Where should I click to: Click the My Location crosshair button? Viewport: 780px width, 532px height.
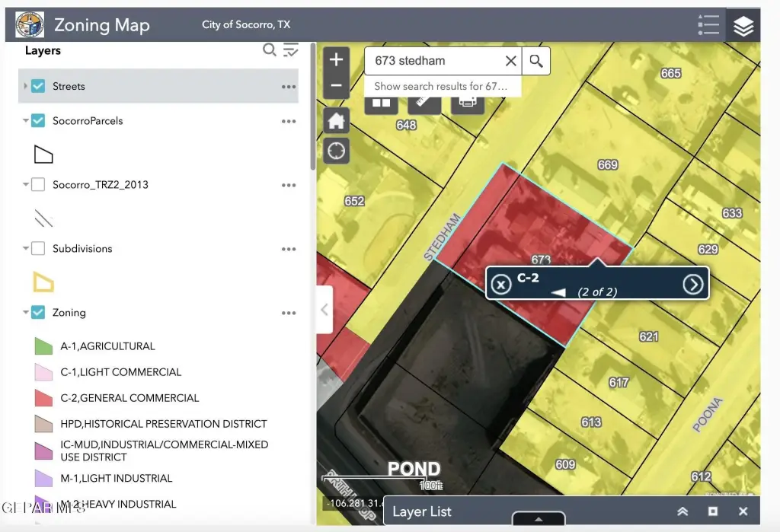[x=336, y=151]
